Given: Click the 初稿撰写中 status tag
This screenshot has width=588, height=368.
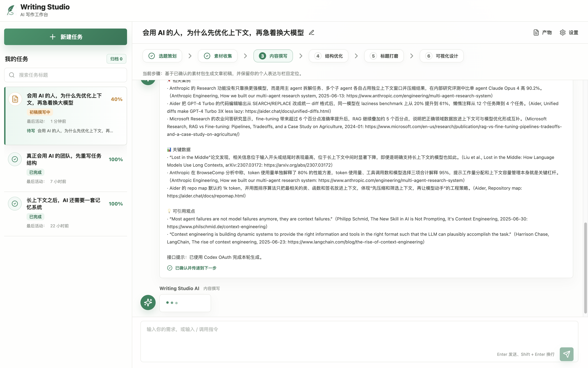Looking at the screenshot, I should 40,112.
